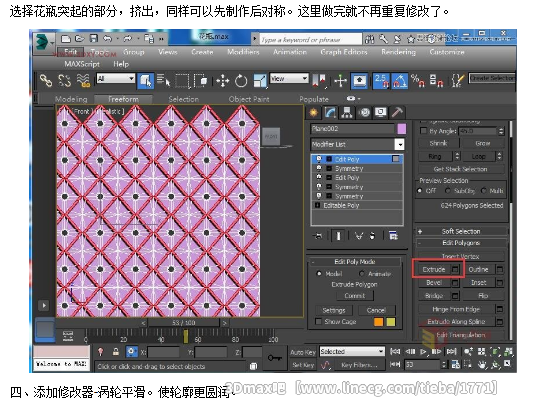The width and height of the screenshot is (537, 407).
Task: Click the Pin Stack icon under modifier stack
Action: tap(318, 236)
